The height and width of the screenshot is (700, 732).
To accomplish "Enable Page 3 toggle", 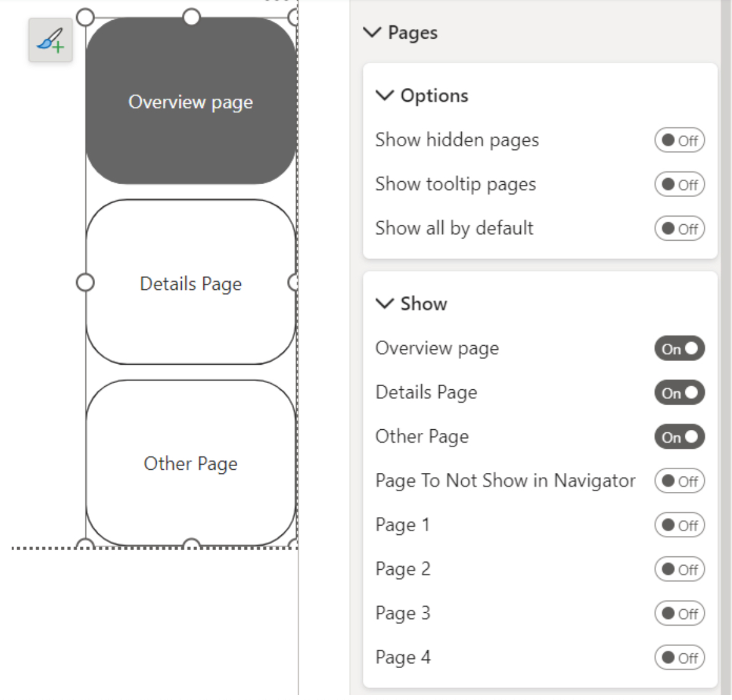I will click(679, 613).
